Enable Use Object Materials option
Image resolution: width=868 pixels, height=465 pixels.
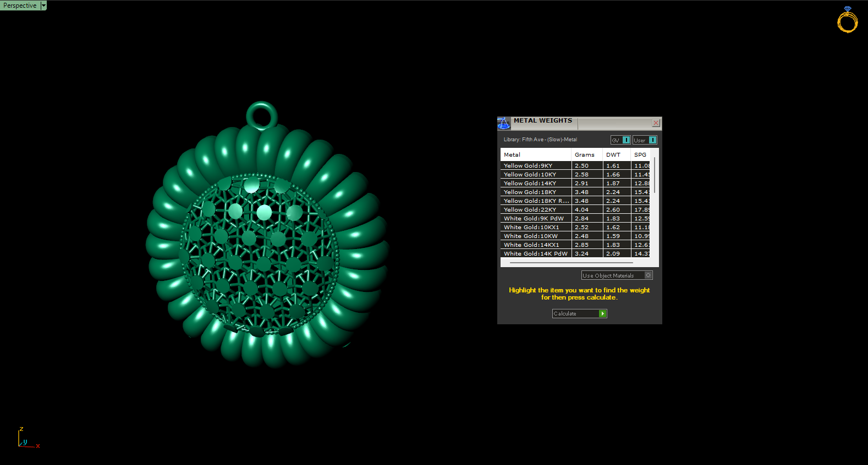[648, 275]
